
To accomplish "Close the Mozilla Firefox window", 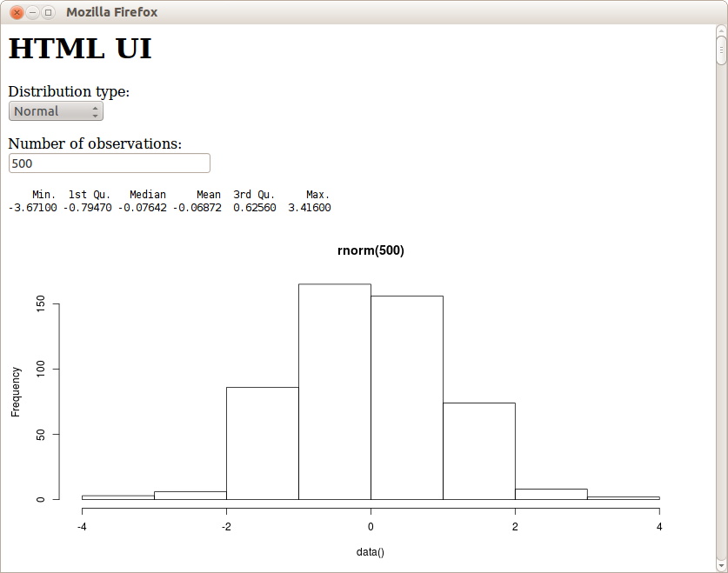I will point(17,13).
